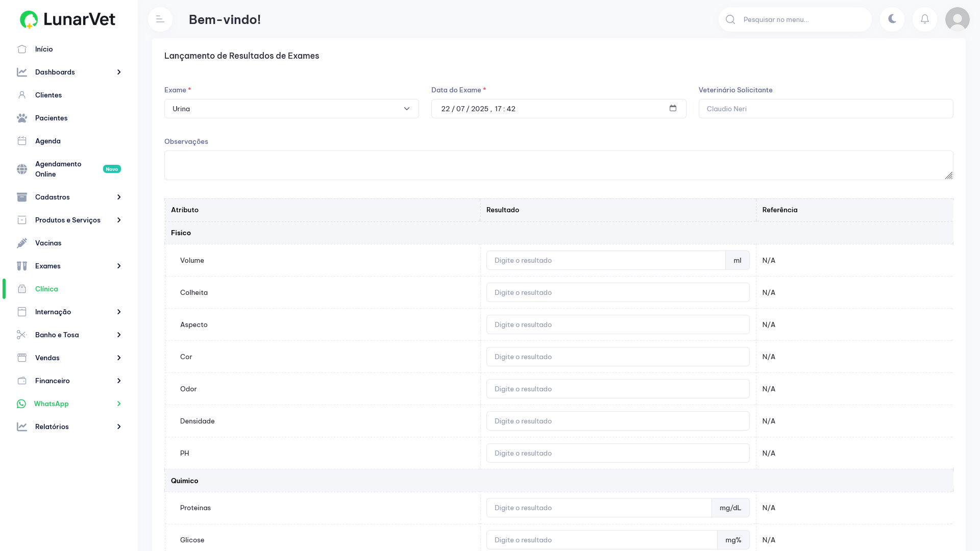Image resolution: width=980 pixels, height=551 pixels.
Task: Expand the Dashboards submenu chevron
Action: (119, 72)
